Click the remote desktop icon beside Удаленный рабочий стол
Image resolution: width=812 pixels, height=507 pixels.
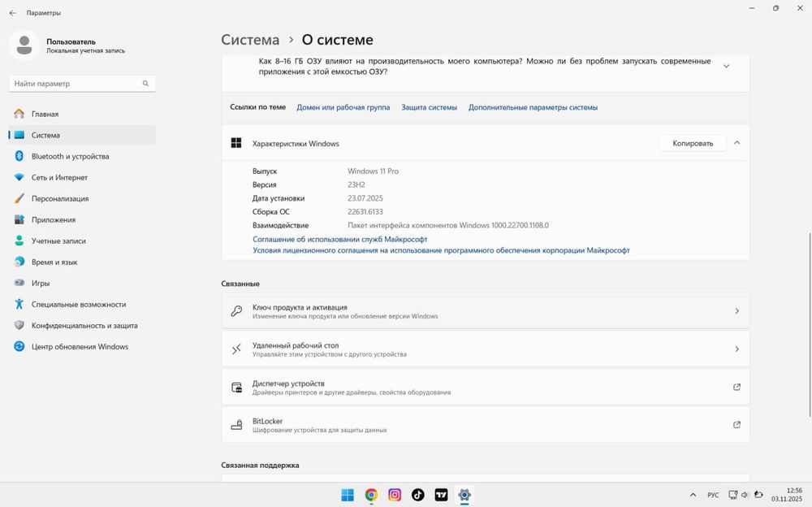236,349
